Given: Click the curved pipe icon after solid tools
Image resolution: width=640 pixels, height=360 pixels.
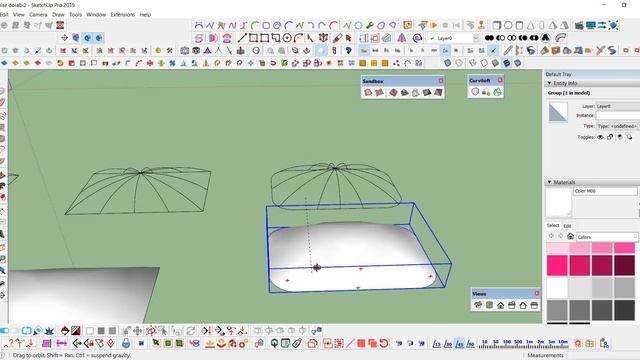Looking at the screenshot, I should click(561, 38).
